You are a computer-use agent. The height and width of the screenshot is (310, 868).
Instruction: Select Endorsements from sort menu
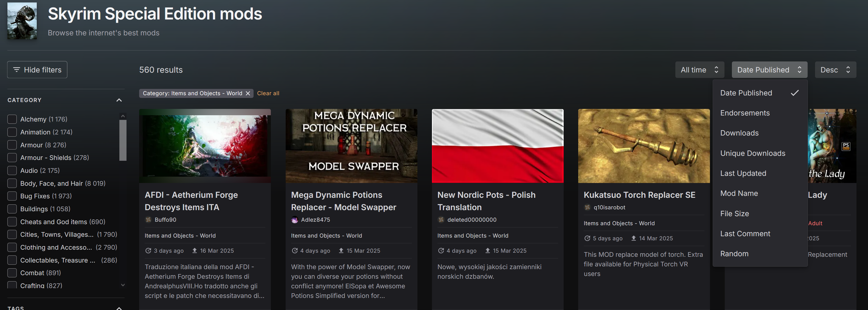pyautogui.click(x=745, y=113)
